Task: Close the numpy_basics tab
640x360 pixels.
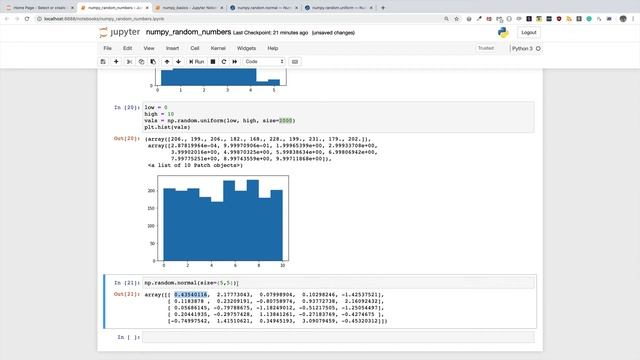Action: click(222, 8)
